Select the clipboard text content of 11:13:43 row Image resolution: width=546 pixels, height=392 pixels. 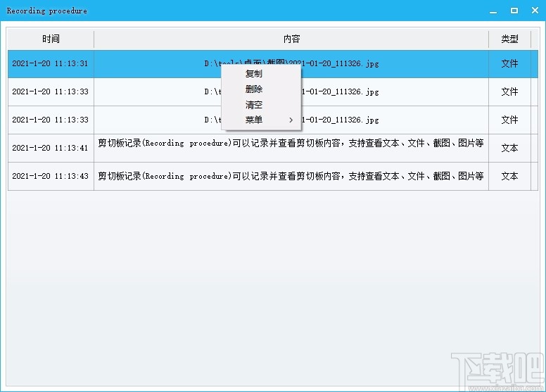tap(291, 177)
